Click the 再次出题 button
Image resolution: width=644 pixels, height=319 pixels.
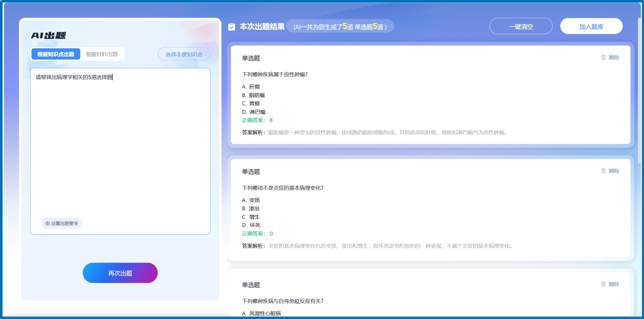[x=120, y=273]
